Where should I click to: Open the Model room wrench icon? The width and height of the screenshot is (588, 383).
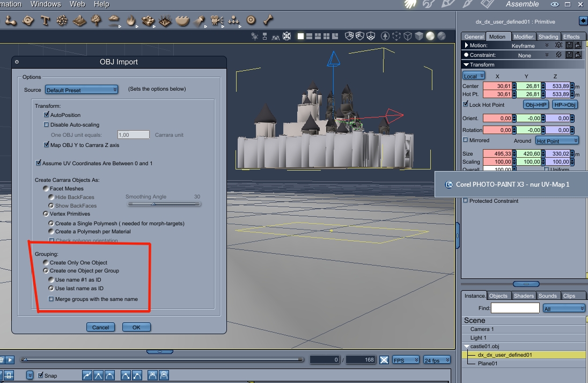point(429,4)
